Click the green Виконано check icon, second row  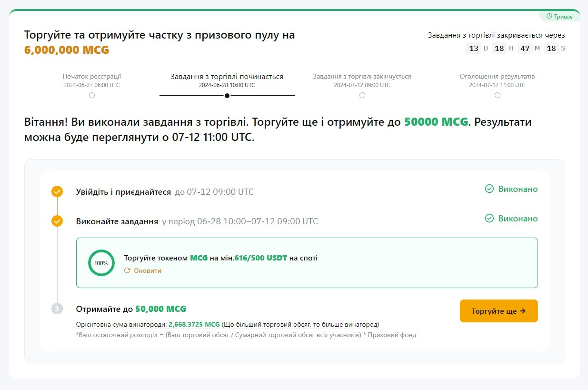coord(489,219)
